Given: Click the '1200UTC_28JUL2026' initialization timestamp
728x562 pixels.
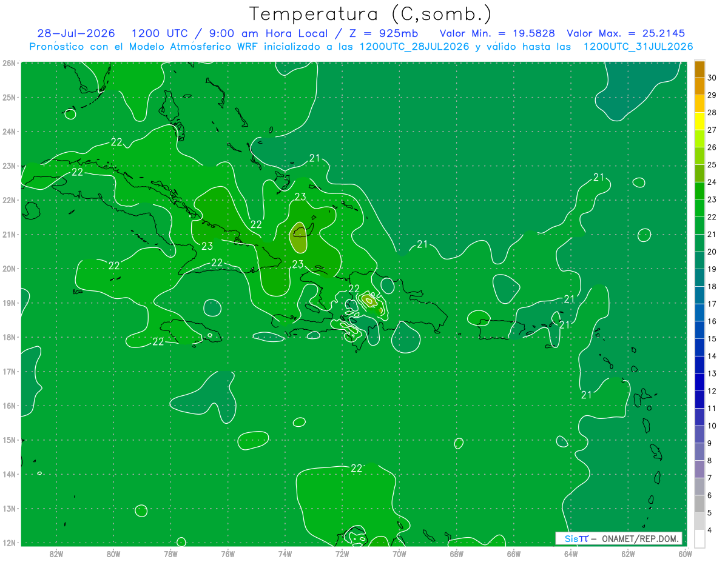Looking at the screenshot, I should click(x=414, y=47).
